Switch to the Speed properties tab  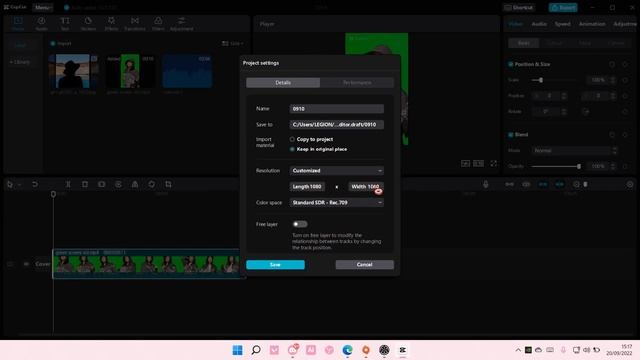562,24
